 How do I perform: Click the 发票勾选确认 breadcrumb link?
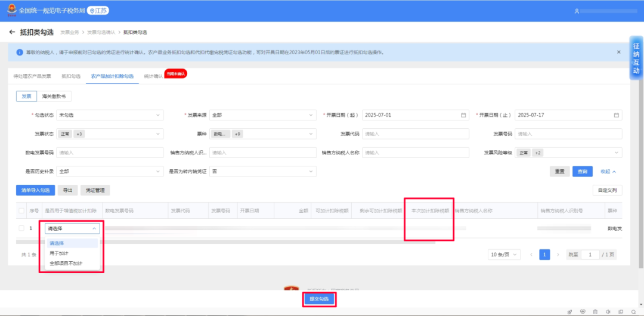[x=101, y=32]
